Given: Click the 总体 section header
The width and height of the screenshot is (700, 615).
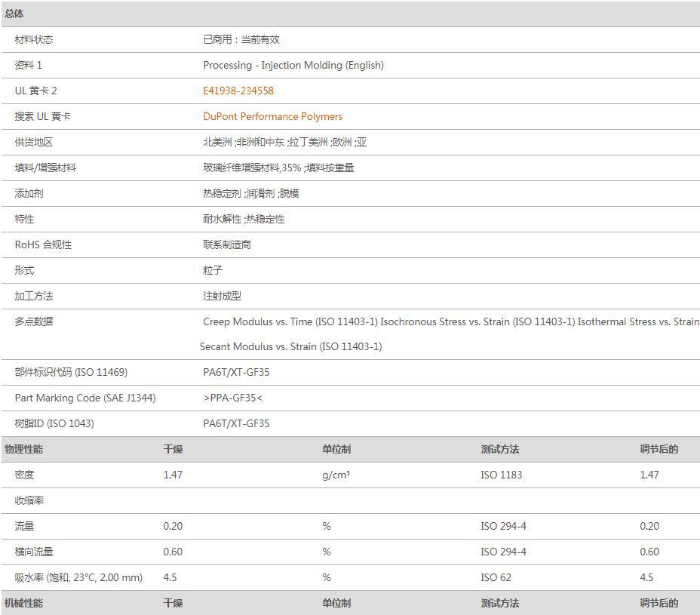Looking at the screenshot, I should point(14,14).
